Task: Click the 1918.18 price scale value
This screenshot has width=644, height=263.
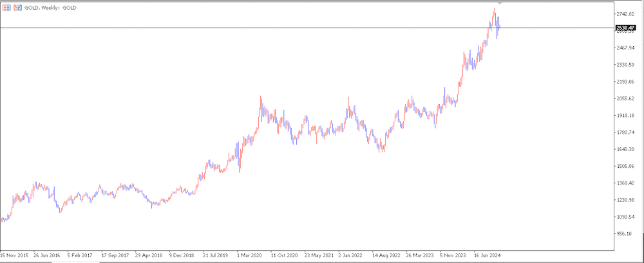Action: [626, 116]
